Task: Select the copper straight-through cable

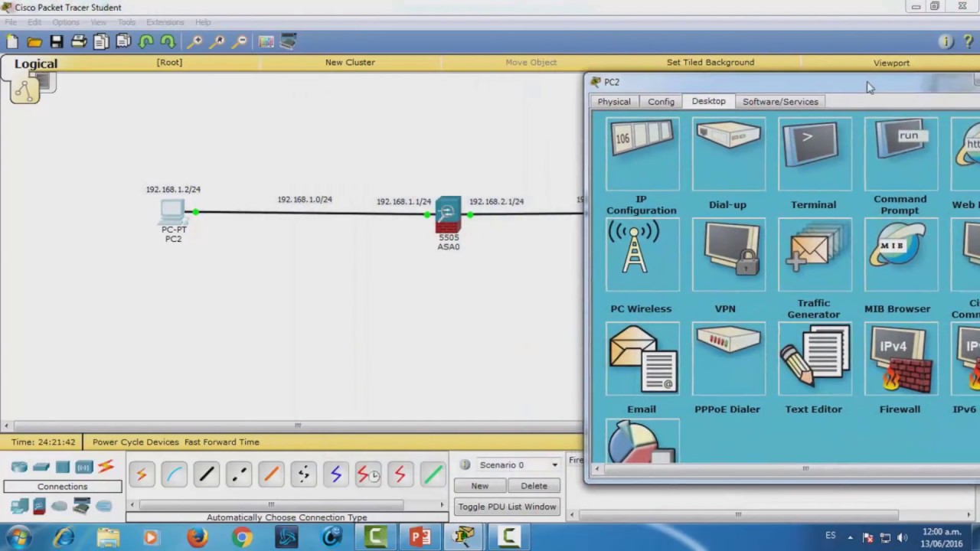Action: click(x=206, y=475)
